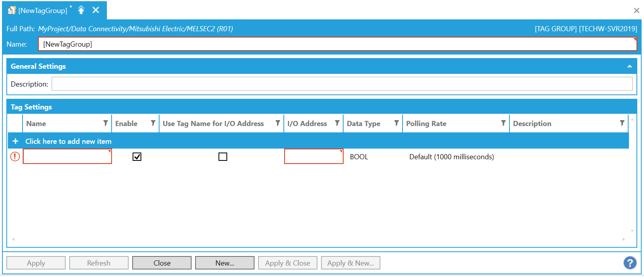The height and width of the screenshot is (277, 644).
Task: Click the horizontal scrollbar left arrow
Action: click(x=13, y=239)
